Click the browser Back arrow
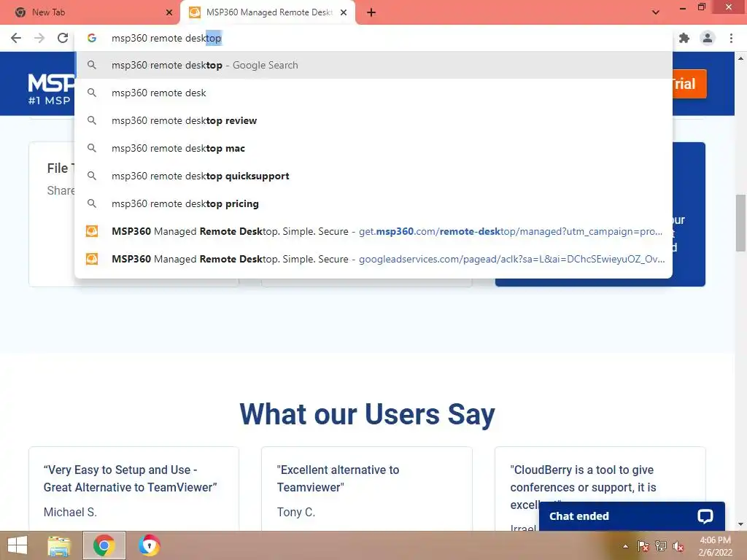This screenshot has height=560, width=747. pyautogui.click(x=16, y=38)
